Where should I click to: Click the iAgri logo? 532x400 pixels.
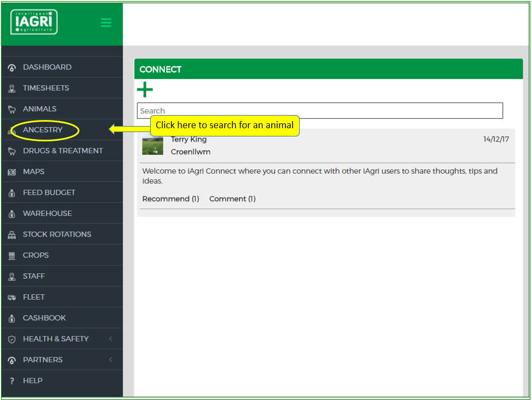pos(34,22)
